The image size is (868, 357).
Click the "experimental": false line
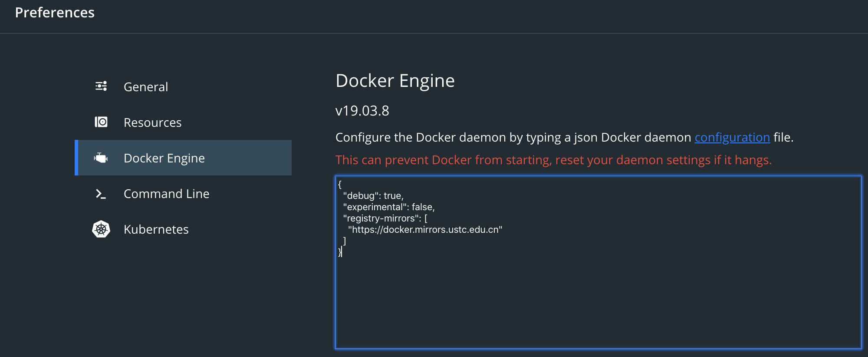(389, 207)
